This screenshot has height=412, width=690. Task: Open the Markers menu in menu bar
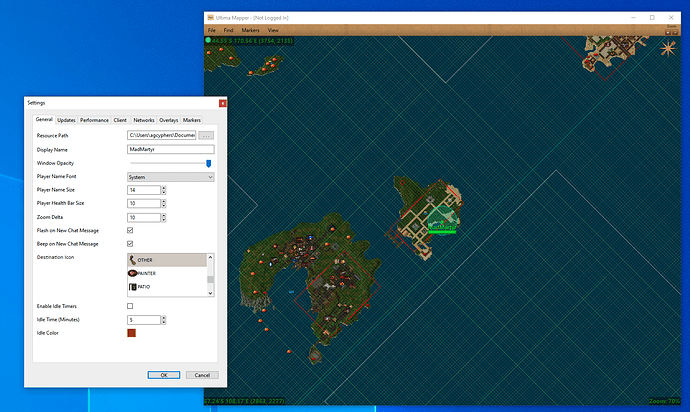[x=250, y=30]
